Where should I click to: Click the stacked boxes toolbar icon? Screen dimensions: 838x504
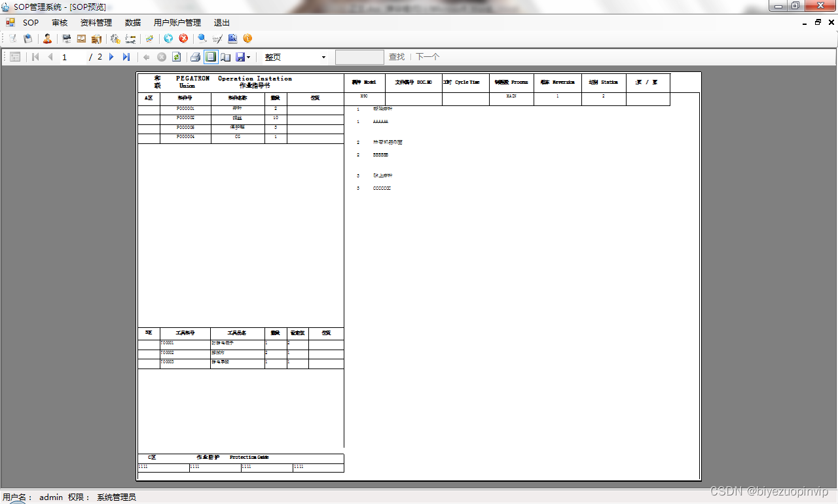click(x=96, y=39)
